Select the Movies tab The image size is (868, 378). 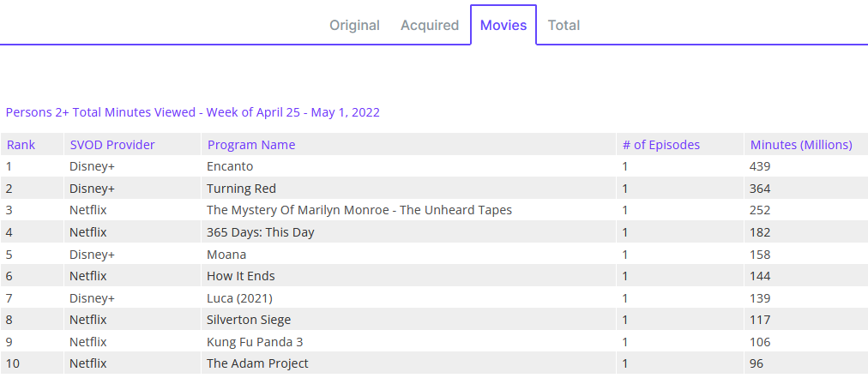(x=503, y=25)
